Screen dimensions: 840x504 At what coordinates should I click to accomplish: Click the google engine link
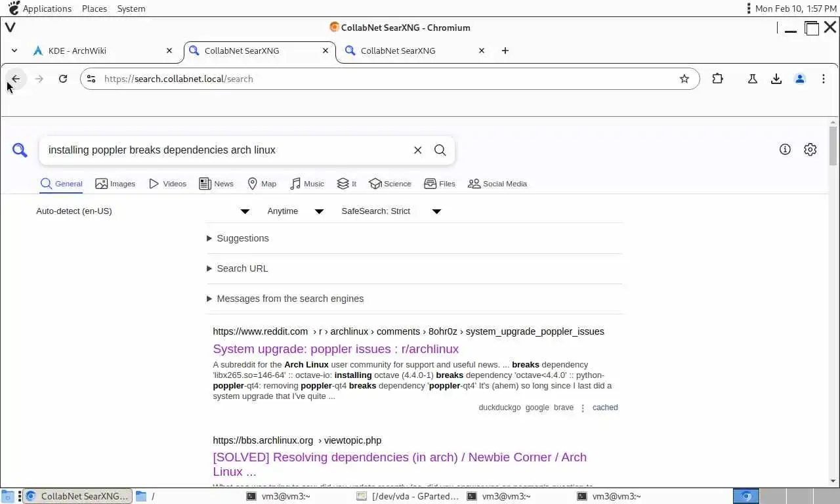click(537, 408)
